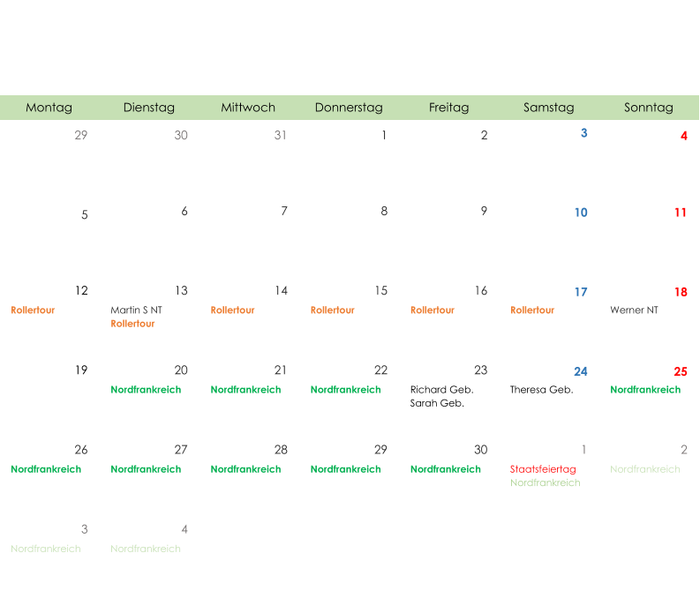This screenshot has width=700, height=598.
Task: Select faded Nordfrankreich below Staatsfeiertag
Action: (546, 483)
